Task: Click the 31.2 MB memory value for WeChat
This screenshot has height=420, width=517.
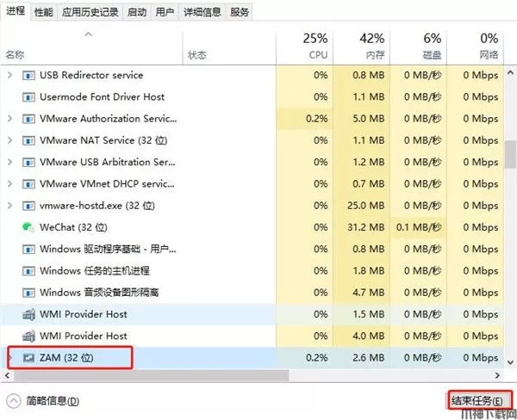Action: pos(365,227)
